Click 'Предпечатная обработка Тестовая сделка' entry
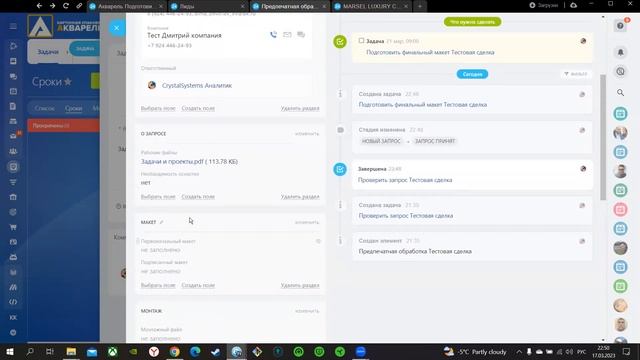This screenshot has height=360, width=640. 415,251
